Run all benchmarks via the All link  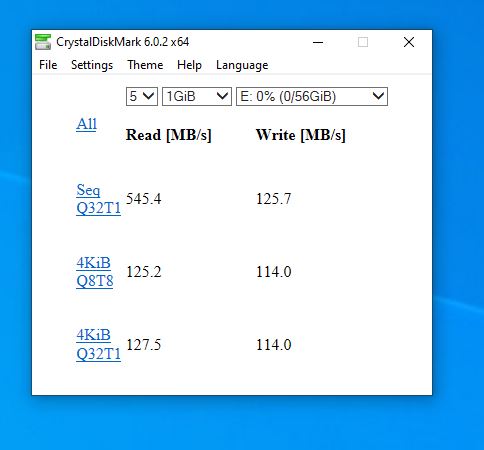(x=86, y=124)
